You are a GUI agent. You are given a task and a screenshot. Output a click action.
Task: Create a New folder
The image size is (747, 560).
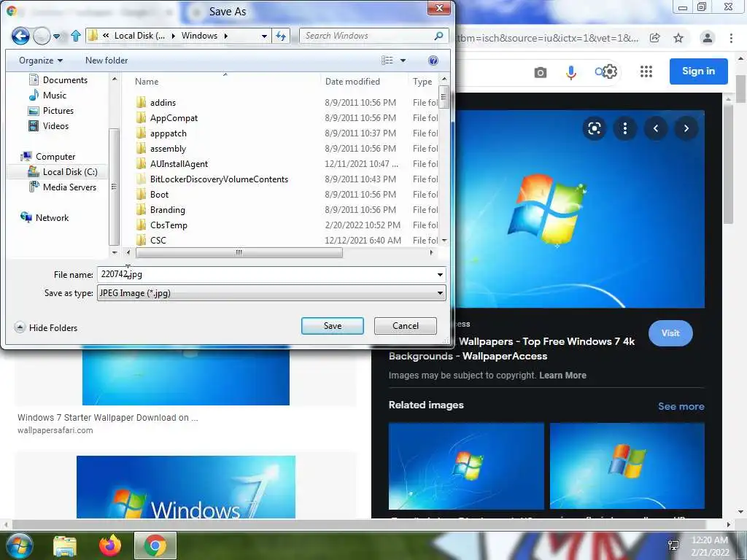coord(107,61)
